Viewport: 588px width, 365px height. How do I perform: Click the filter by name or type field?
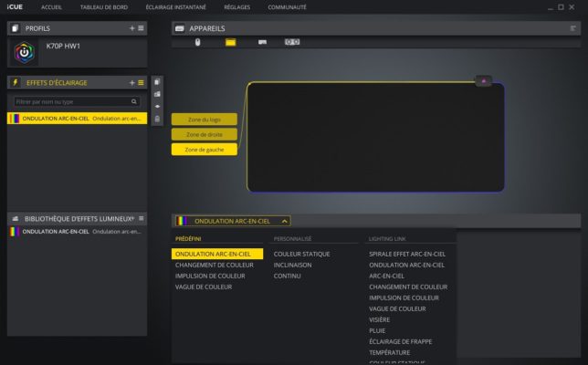77,101
